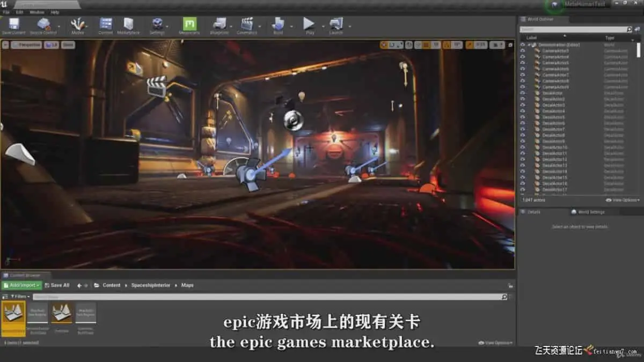The image size is (644, 362).
Task: Click the Content breadcrumb folder
Action: 112,285
